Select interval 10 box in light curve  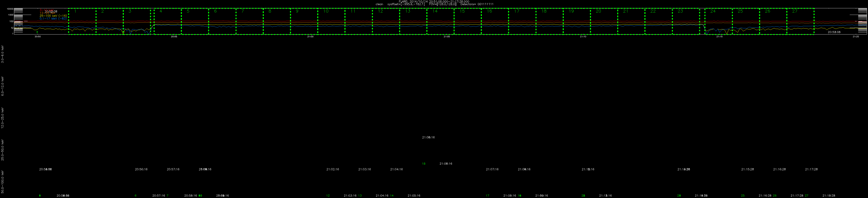332,21
